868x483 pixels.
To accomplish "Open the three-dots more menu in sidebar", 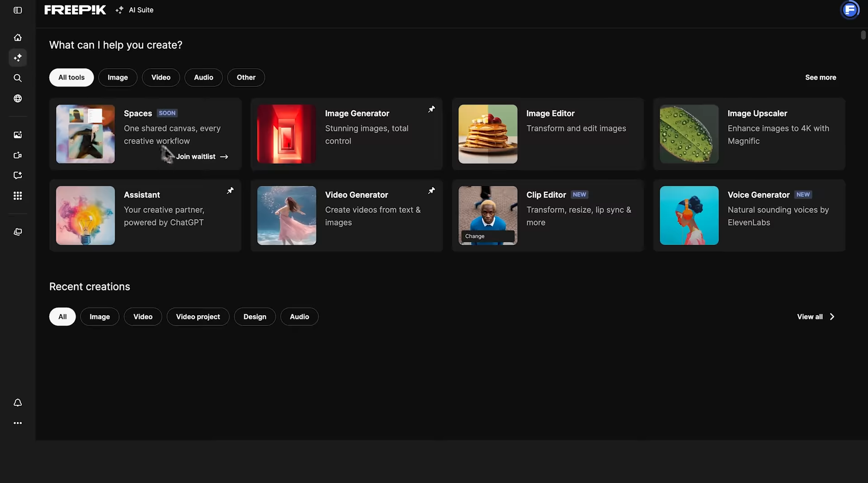I will 18,423.
